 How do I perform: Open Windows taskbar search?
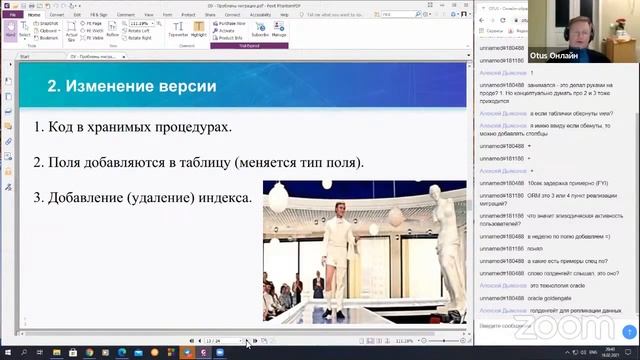pyautogui.click(x=24, y=352)
